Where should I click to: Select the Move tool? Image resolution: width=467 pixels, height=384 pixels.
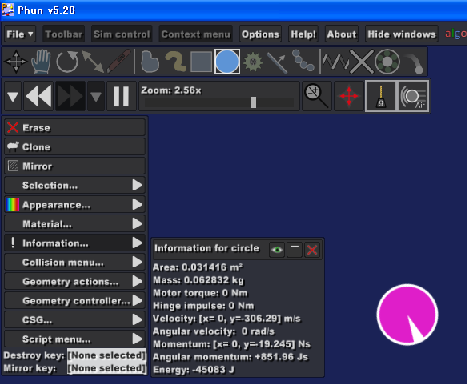[16, 62]
